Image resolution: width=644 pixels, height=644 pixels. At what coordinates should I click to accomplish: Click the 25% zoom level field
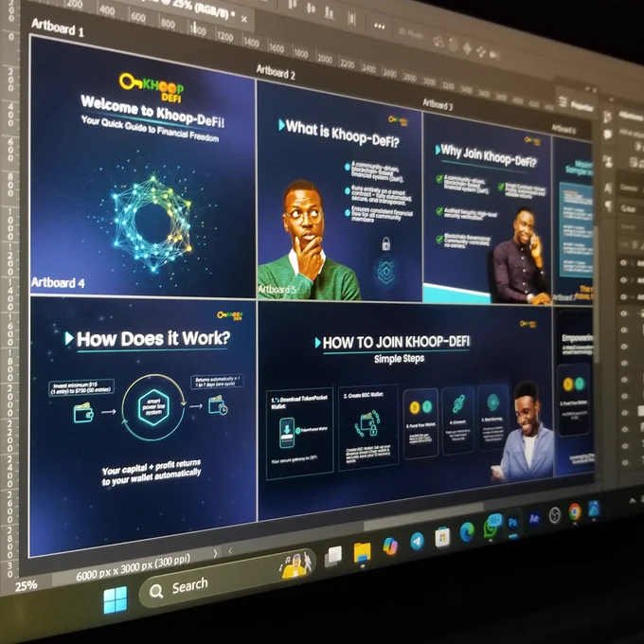pos(26,585)
